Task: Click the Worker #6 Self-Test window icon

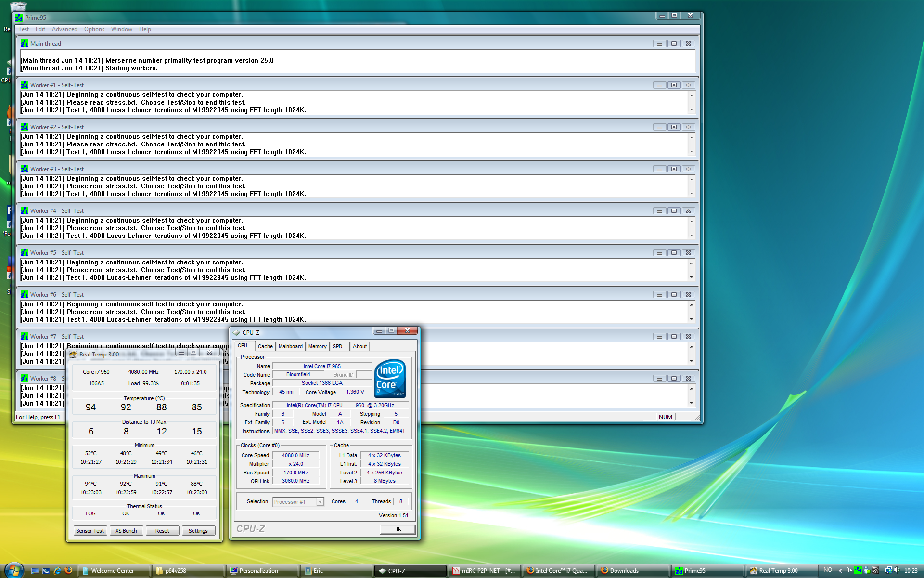Action: [x=25, y=294]
